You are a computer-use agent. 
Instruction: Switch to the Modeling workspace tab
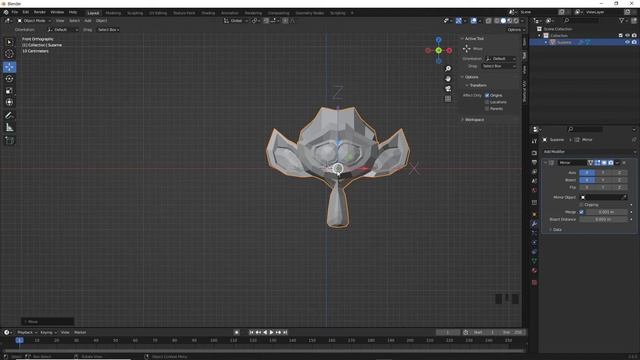(x=113, y=13)
